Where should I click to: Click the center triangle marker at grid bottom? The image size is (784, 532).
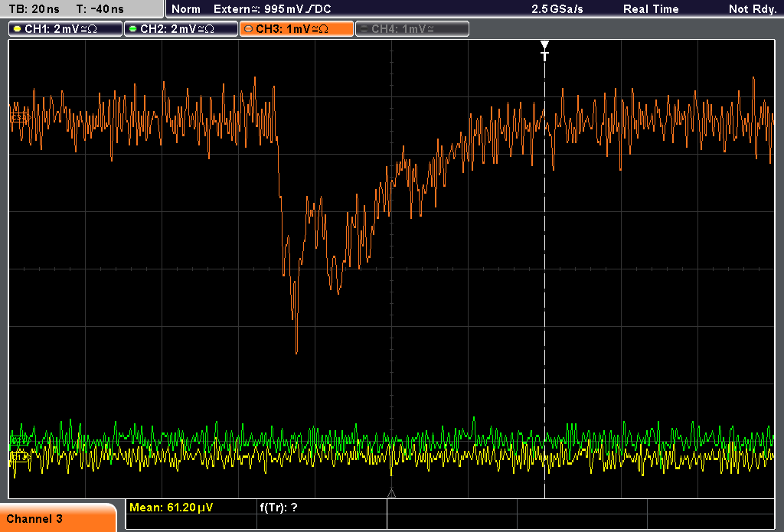(x=391, y=494)
